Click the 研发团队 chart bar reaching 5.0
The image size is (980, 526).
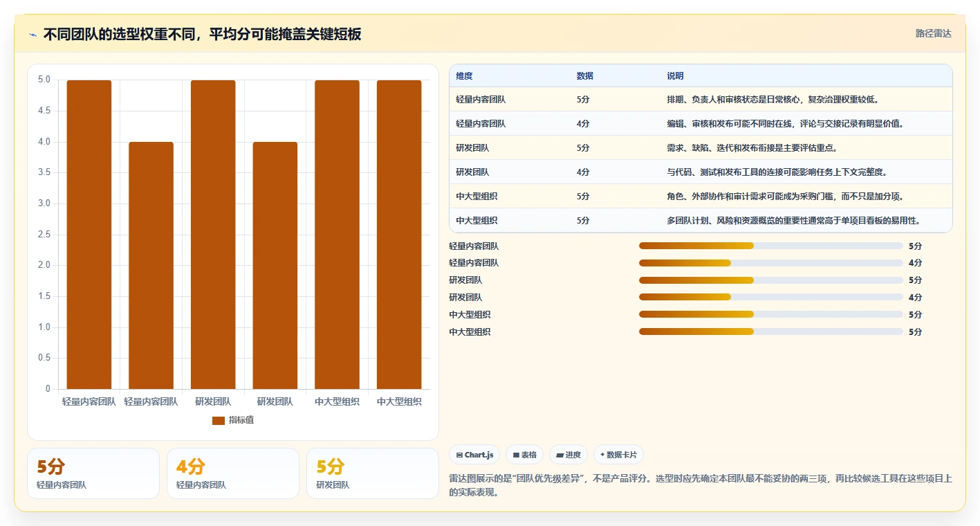tap(213, 235)
